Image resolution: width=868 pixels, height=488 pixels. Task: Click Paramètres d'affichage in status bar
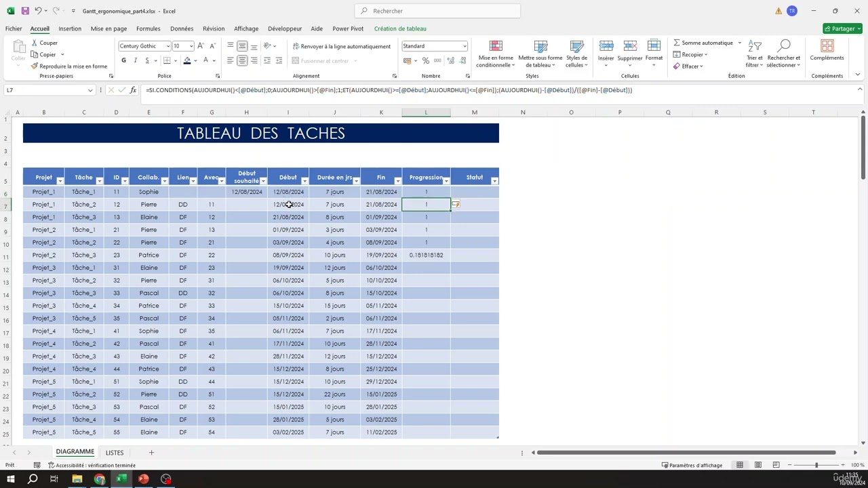692,465
